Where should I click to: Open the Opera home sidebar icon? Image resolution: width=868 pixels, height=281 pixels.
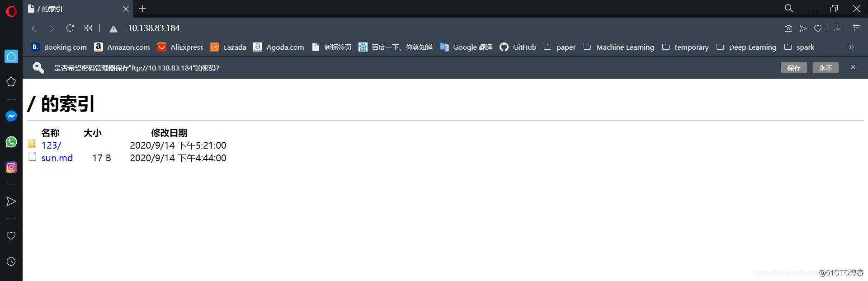tap(11, 56)
